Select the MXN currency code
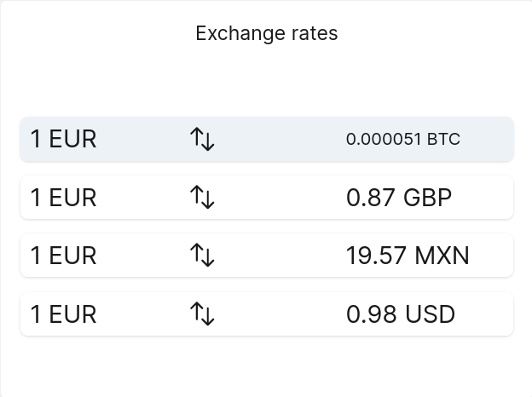Viewport: 532px width, 397px height. 442,256
